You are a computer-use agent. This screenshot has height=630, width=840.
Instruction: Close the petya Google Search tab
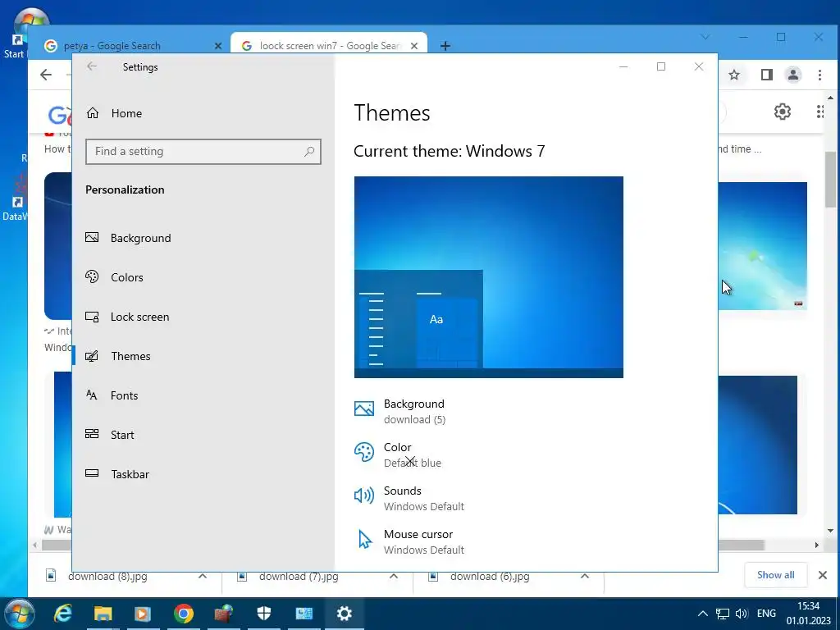pyautogui.click(x=218, y=46)
